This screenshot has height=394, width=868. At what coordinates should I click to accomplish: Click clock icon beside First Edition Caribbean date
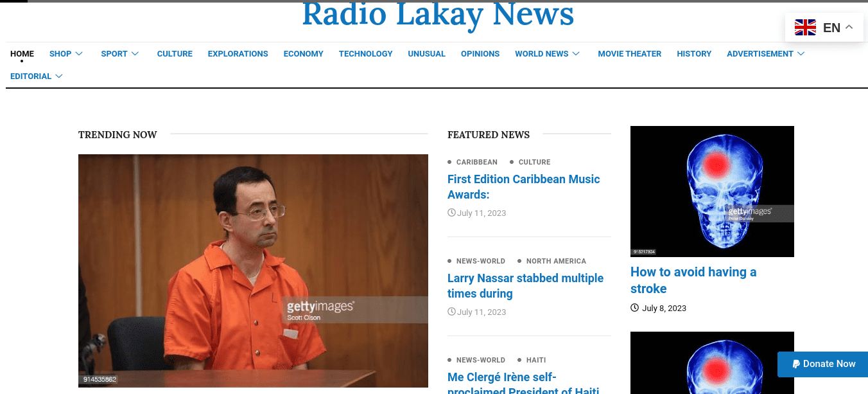point(451,213)
